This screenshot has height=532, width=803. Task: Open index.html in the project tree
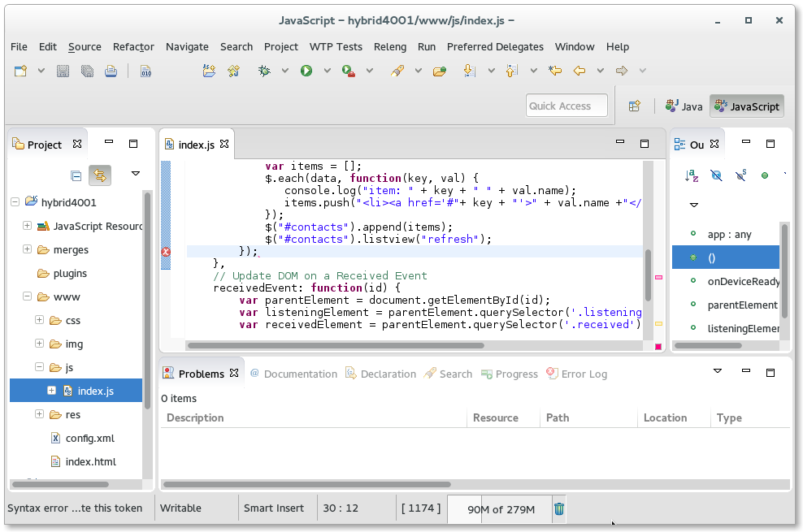pyautogui.click(x=90, y=461)
